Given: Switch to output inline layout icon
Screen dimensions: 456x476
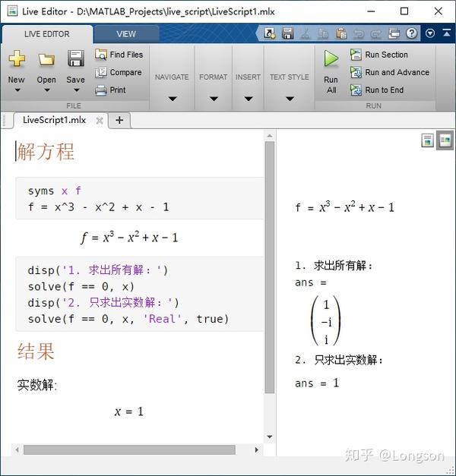Looking at the screenshot, I should click(x=427, y=140).
